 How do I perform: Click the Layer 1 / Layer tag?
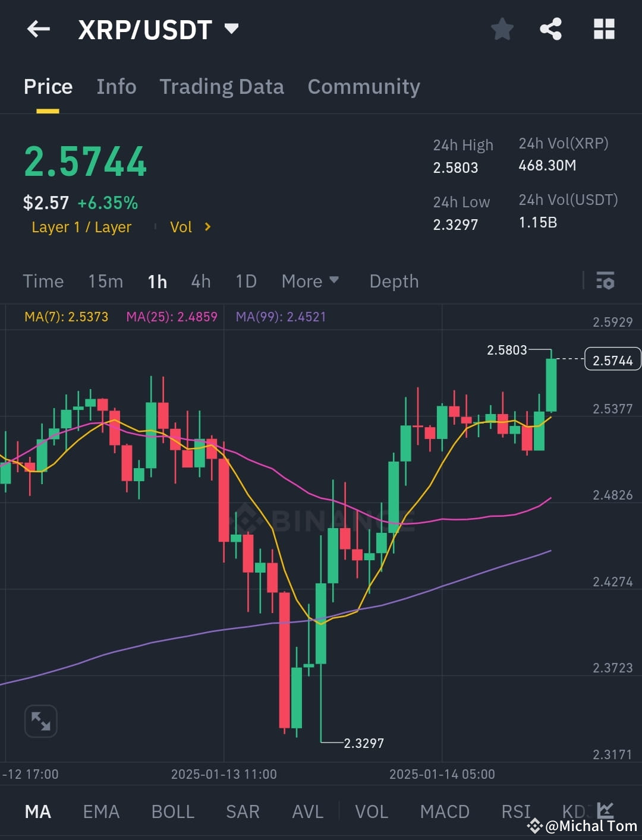(x=81, y=226)
